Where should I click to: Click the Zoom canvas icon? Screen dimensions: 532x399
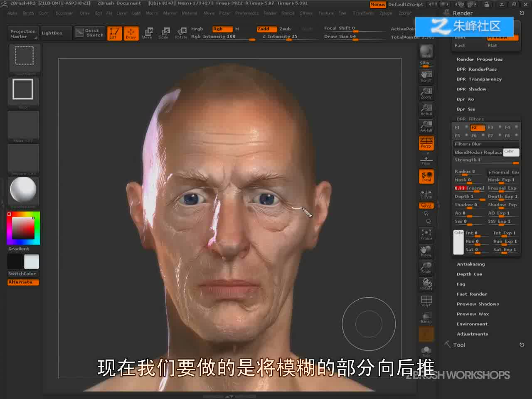pos(426,93)
